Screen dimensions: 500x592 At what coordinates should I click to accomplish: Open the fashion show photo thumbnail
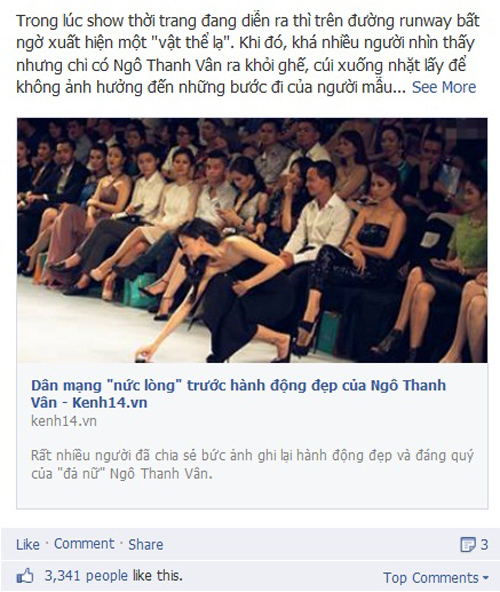click(x=252, y=240)
